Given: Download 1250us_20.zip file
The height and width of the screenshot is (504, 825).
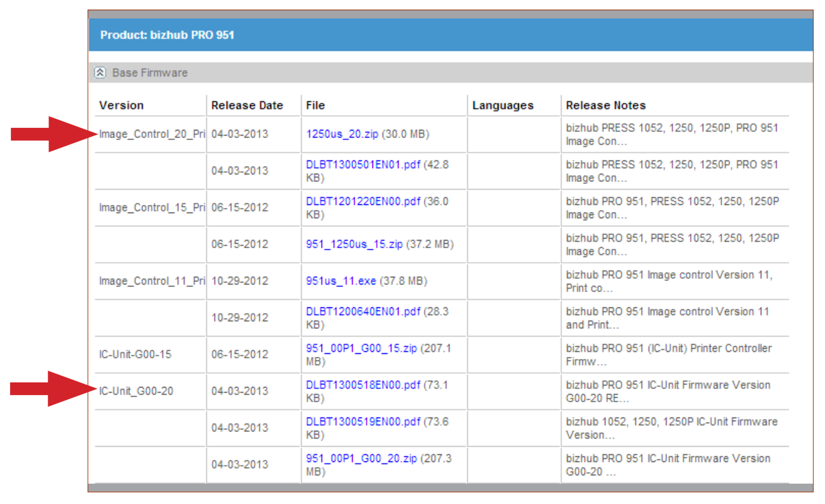Looking at the screenshot, I should (x=342, y=134).
